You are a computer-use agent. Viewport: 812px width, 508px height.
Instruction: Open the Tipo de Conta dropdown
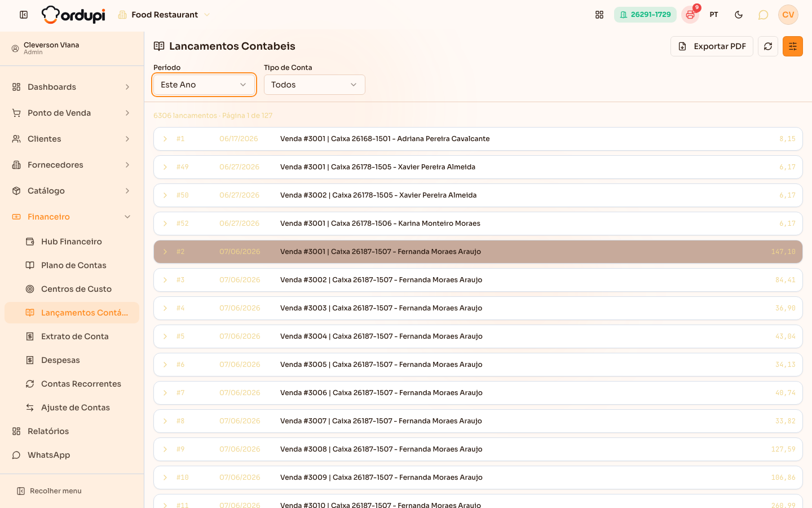(x=315, y=85)
